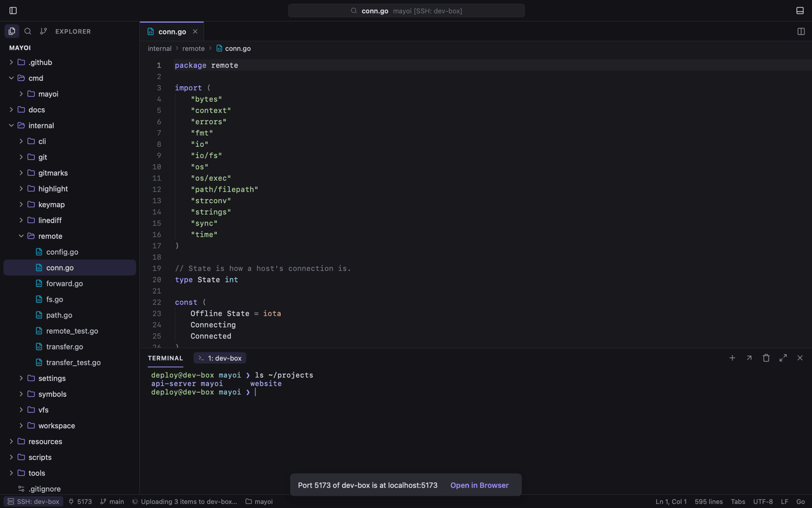The width and height of the screenshot is (812, 508).
Task: Click the mayoi folder status bar item
Action: click(259, 501)
